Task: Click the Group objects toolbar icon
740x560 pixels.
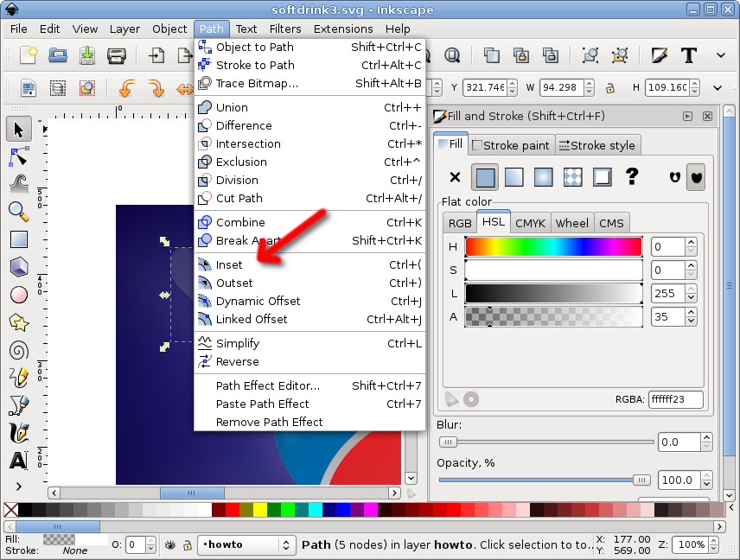Action: 590,55
